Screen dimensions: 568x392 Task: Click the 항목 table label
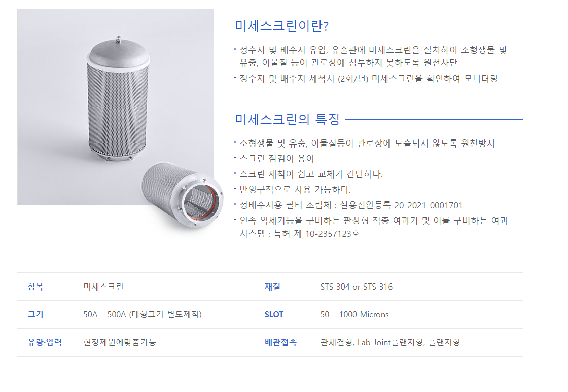[x=35, y=287]
